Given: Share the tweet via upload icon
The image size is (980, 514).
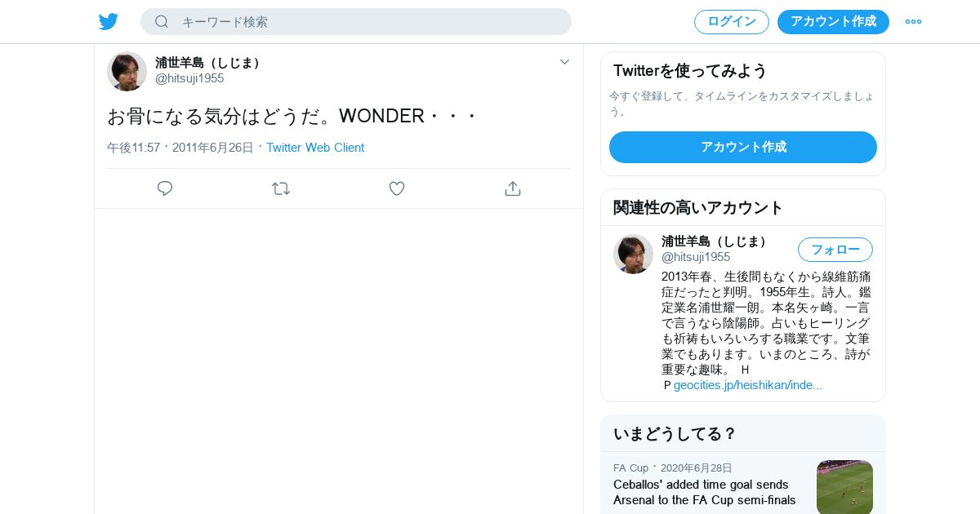Looking at the screenshot, I should pyautogui.click(x=513, y=188).
